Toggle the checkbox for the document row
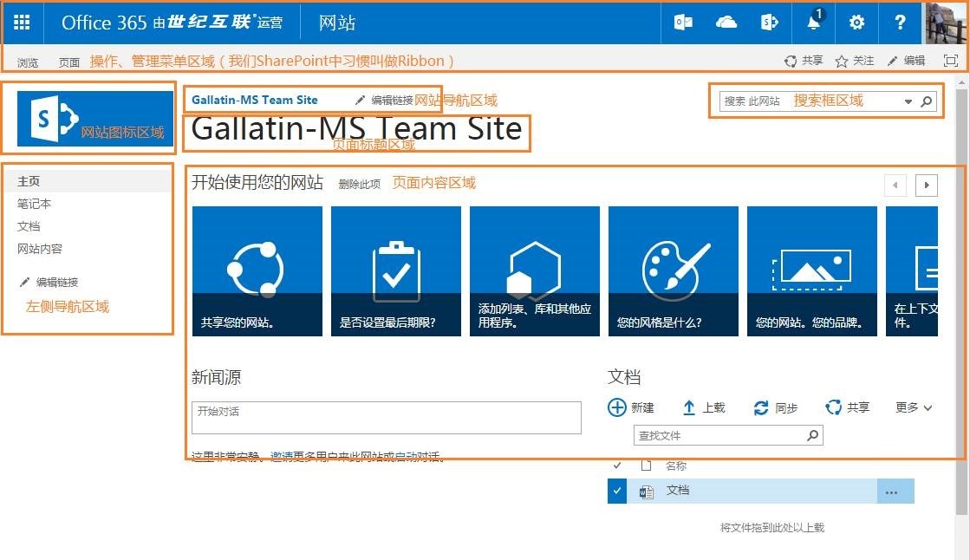The image size is (970, 560). coord(617,491)
